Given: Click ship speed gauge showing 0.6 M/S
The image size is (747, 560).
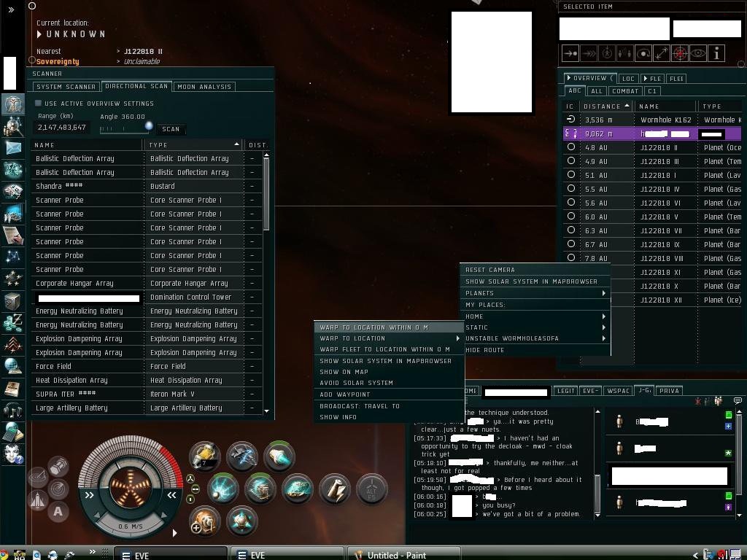Looking at the screenshot, I should (130, 526).
